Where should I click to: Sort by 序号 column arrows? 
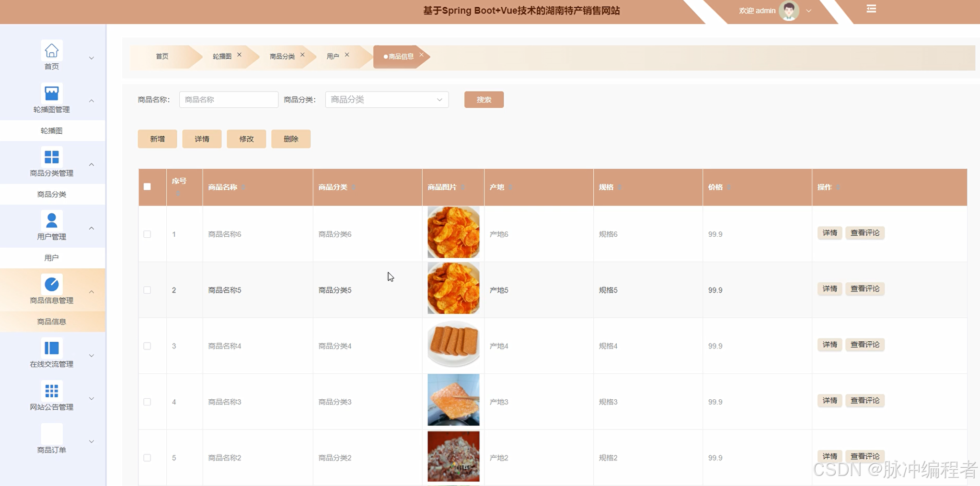178,194
